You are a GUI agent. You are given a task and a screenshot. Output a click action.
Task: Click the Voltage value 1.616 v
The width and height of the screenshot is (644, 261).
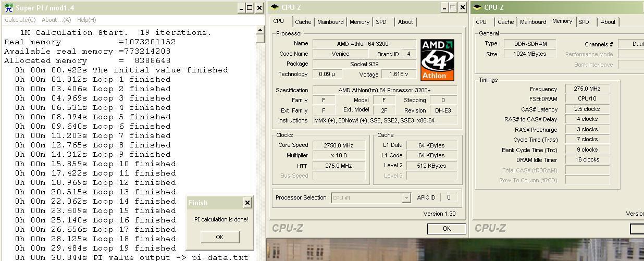point(399,74)
